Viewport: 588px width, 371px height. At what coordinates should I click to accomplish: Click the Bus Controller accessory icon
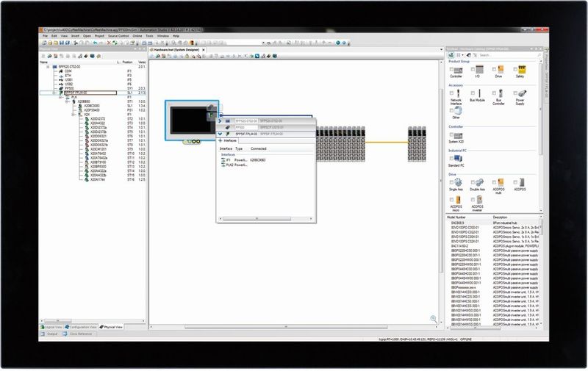click(501, 93)
